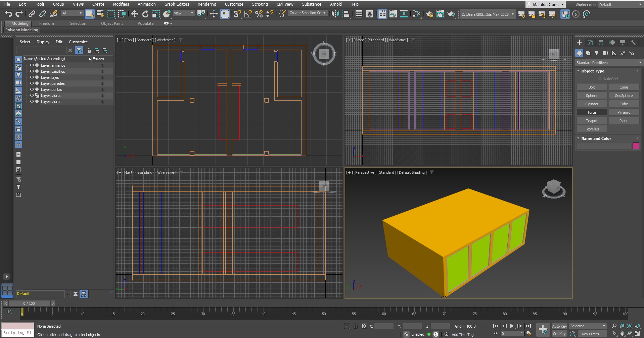Screen dimensions: 644x338
Task: Click the Undo arrow in toolbar
Action: 8,14
